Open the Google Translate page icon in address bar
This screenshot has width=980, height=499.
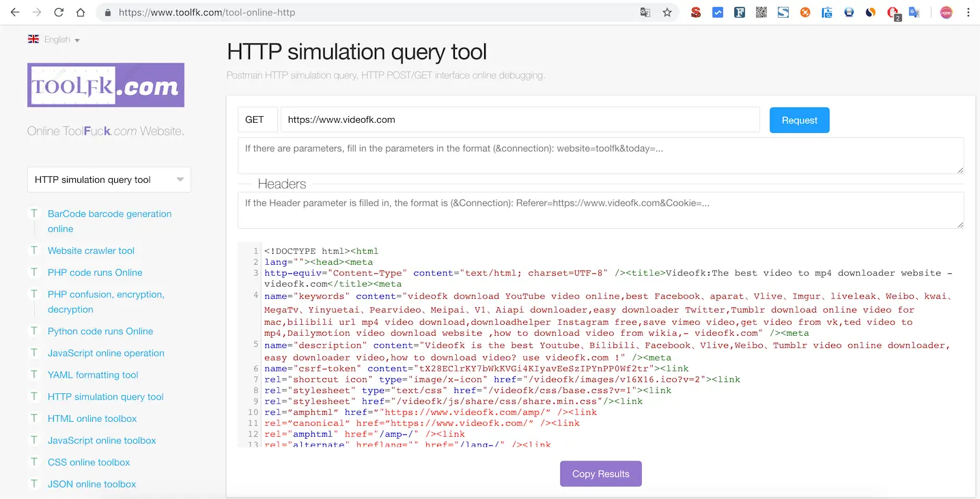point(645,12)
